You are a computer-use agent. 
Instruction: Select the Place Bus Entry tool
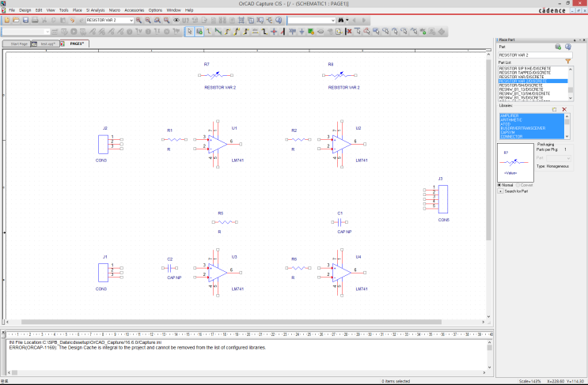pos(283,32)
